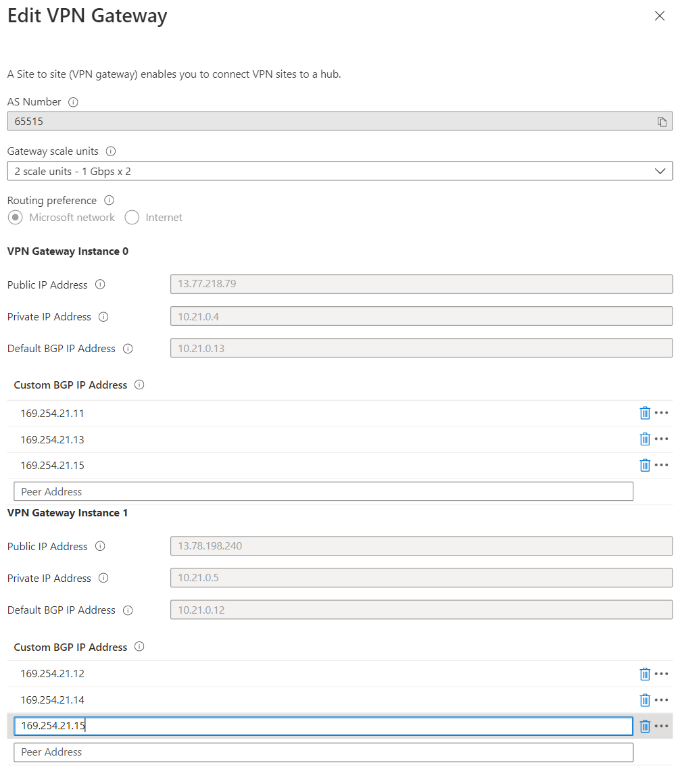Close the Edit VPN Gateway panel
680x784 pixels.
click(x=660, y=16)
